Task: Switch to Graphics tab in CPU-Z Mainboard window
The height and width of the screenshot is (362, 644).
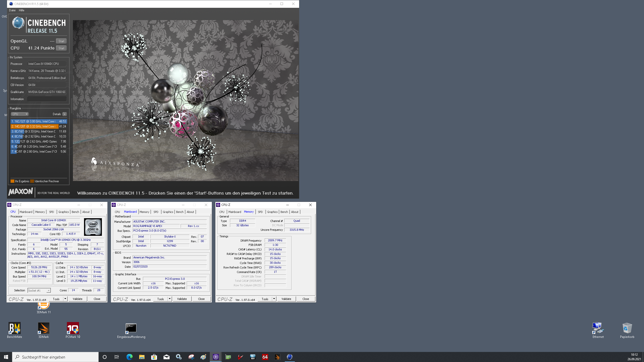Action: [x=168, y=212]
